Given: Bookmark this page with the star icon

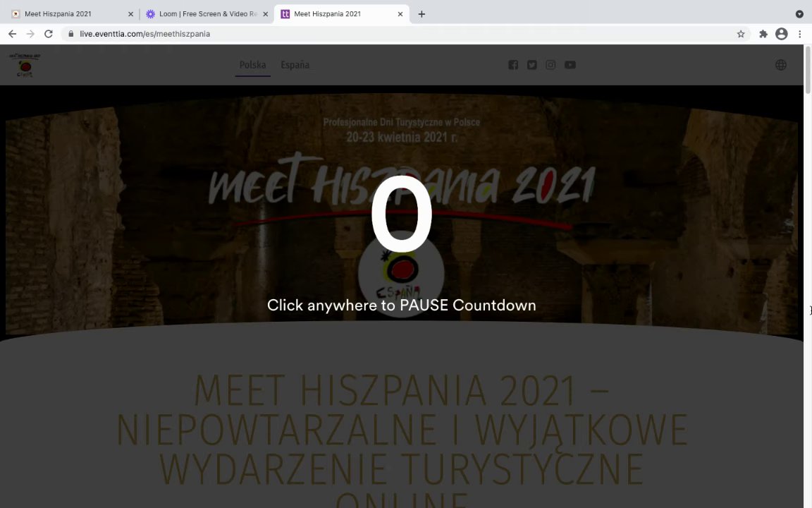Looking at the screenshot, I should (x=741, y=34).
